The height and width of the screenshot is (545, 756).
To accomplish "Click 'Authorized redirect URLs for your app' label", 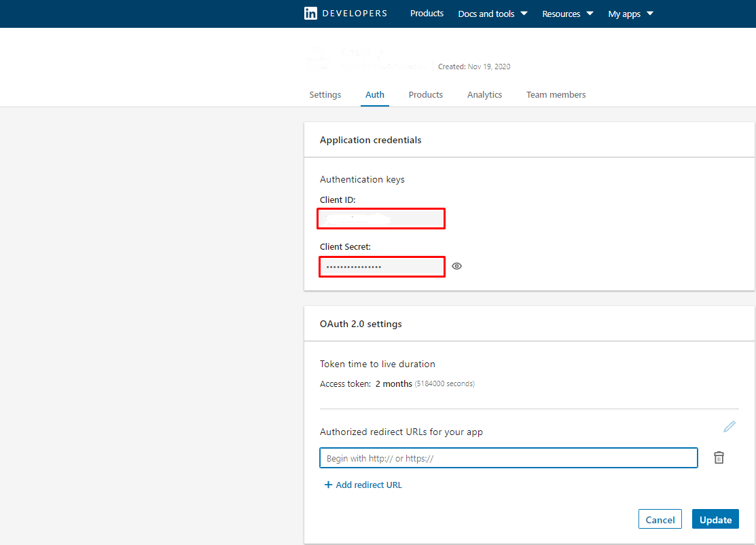I will click(401, 432).
